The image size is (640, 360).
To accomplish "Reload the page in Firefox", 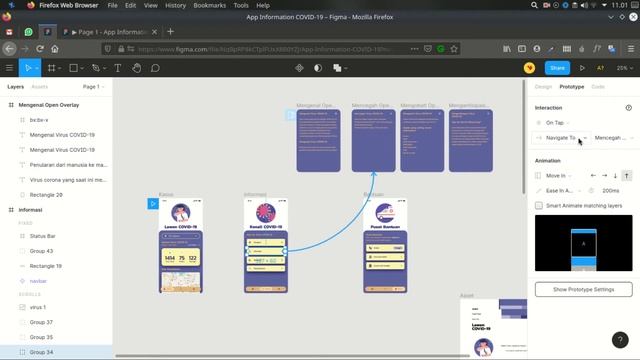I will click(x=40, y=49).
